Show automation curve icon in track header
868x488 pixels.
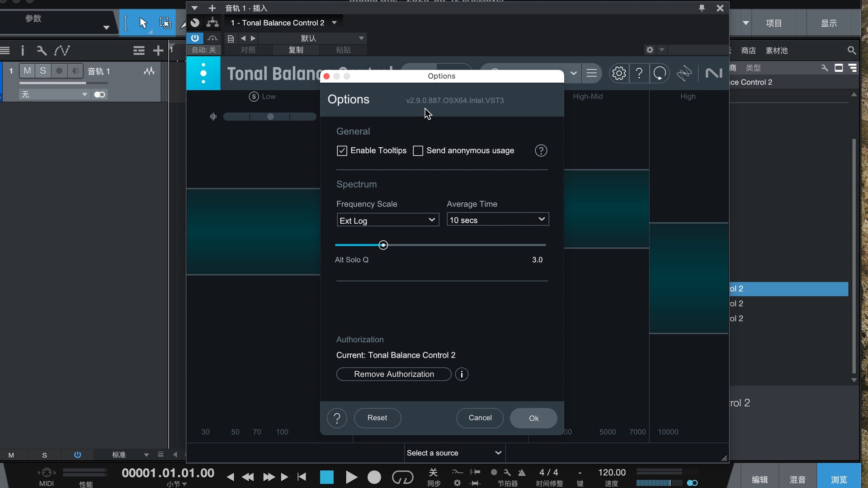[62, 51]
